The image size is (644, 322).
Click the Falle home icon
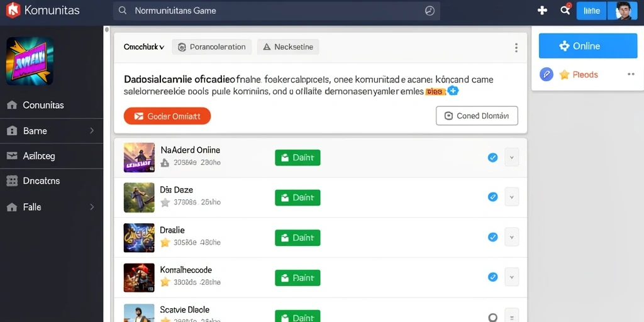point(12,207)
